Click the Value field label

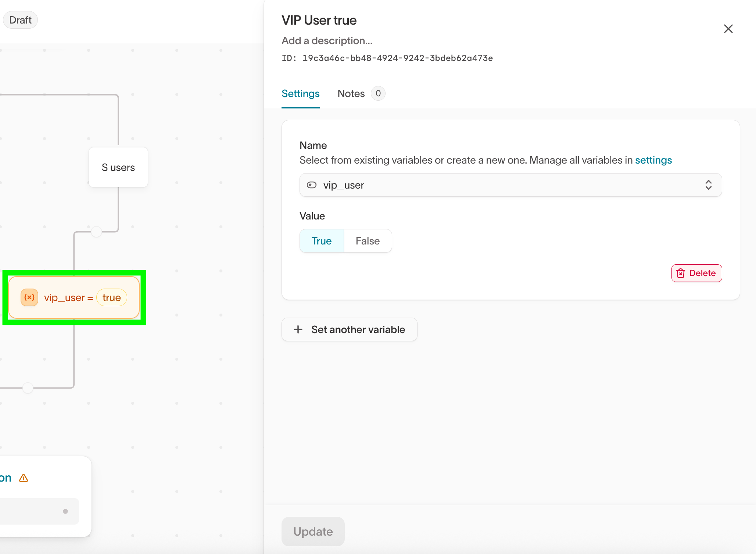pos(312,216)
